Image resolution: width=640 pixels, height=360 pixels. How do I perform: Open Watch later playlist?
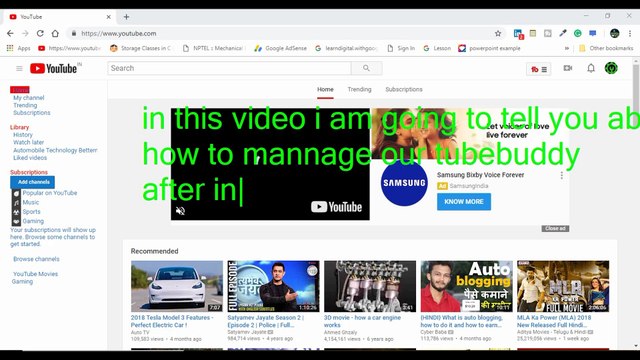29,142
